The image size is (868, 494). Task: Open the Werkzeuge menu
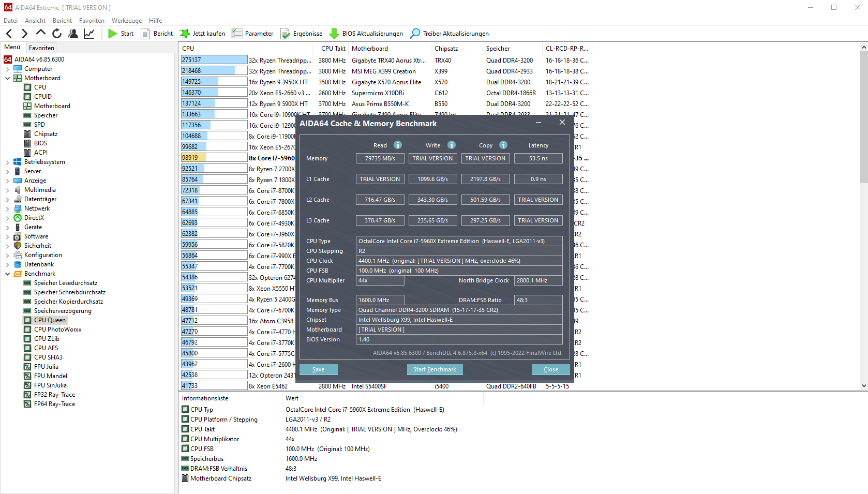coord(127,21)
